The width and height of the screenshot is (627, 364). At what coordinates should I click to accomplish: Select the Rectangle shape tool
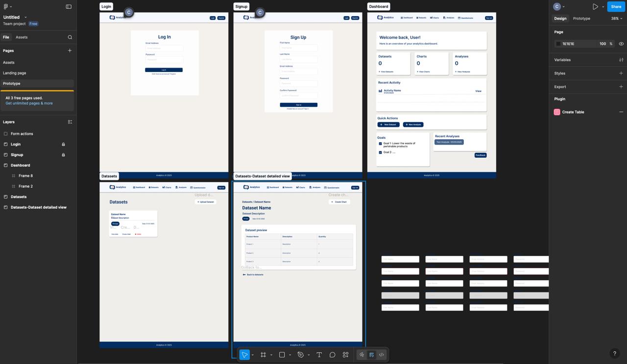tap(282, 355)
